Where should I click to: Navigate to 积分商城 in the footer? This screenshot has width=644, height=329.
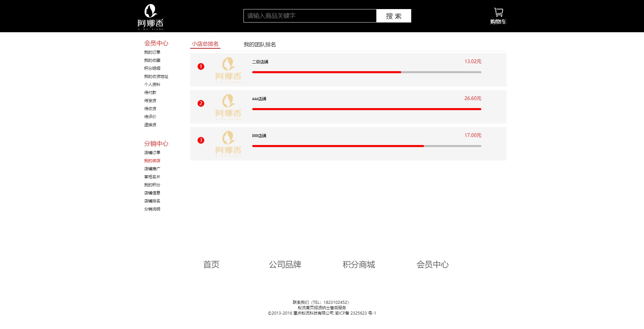(x=359, y=265)
